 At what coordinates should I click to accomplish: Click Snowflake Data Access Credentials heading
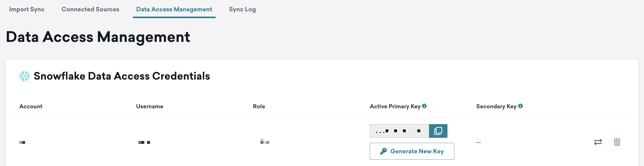tap(122, 76)
